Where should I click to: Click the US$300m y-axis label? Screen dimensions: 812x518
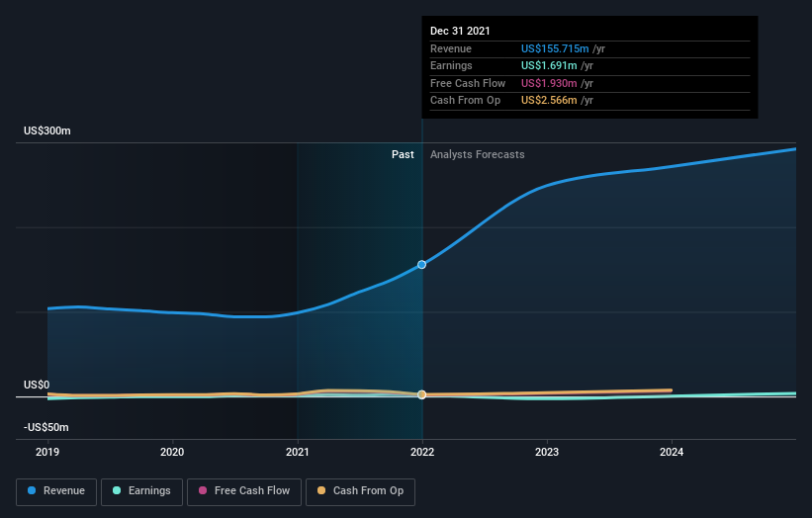[x=47, y=130]
